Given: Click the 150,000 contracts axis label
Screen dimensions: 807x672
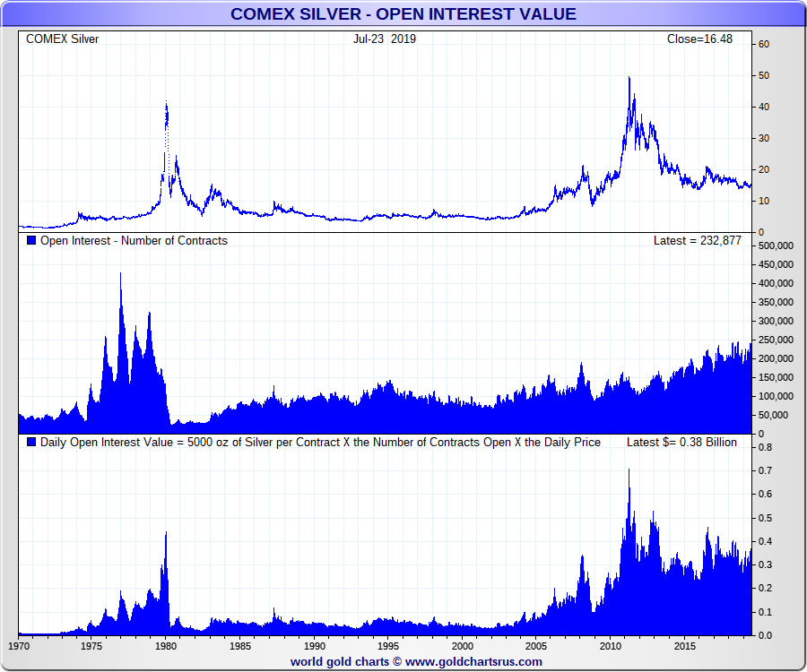Looking at the screenshot, I should 776,377.
